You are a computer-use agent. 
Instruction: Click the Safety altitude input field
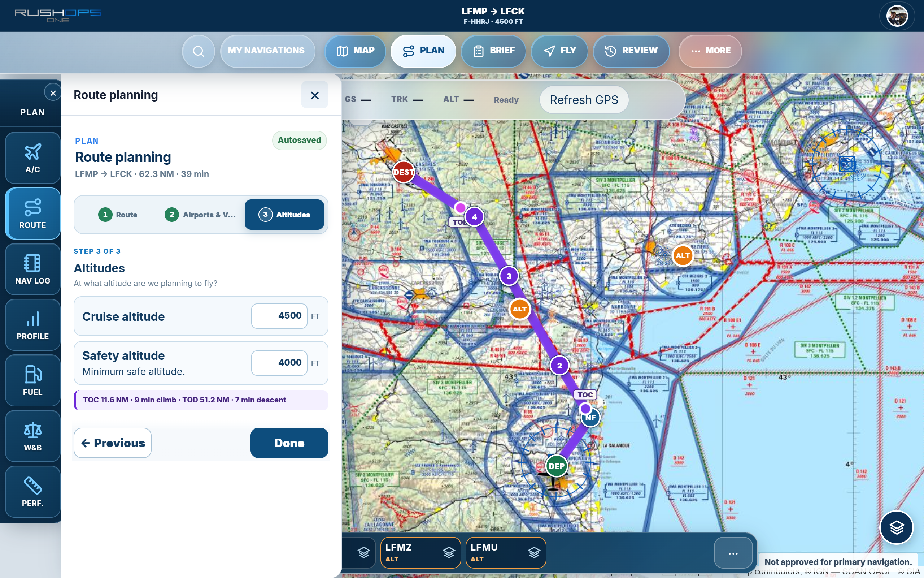tap(279, 363)
